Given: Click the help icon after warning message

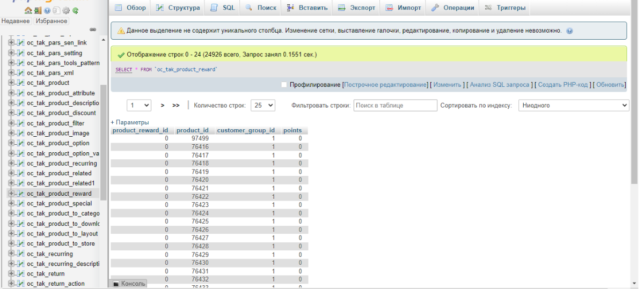Looking at the screenshot, I should pos(569,31).
